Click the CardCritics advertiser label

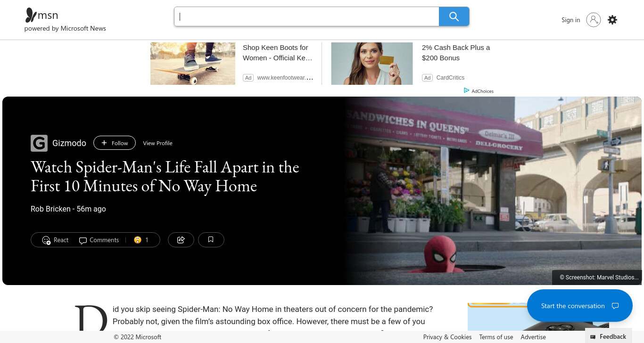450,78
